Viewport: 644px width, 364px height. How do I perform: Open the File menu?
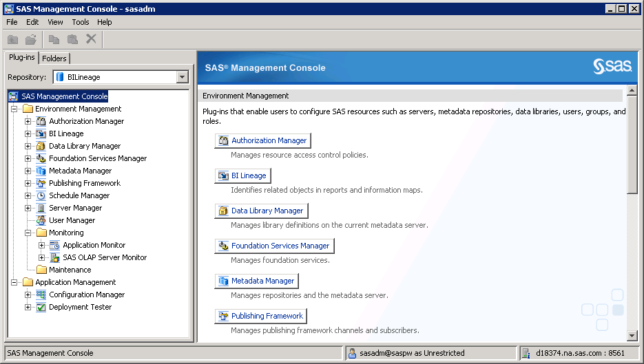(x=12, y=22)
